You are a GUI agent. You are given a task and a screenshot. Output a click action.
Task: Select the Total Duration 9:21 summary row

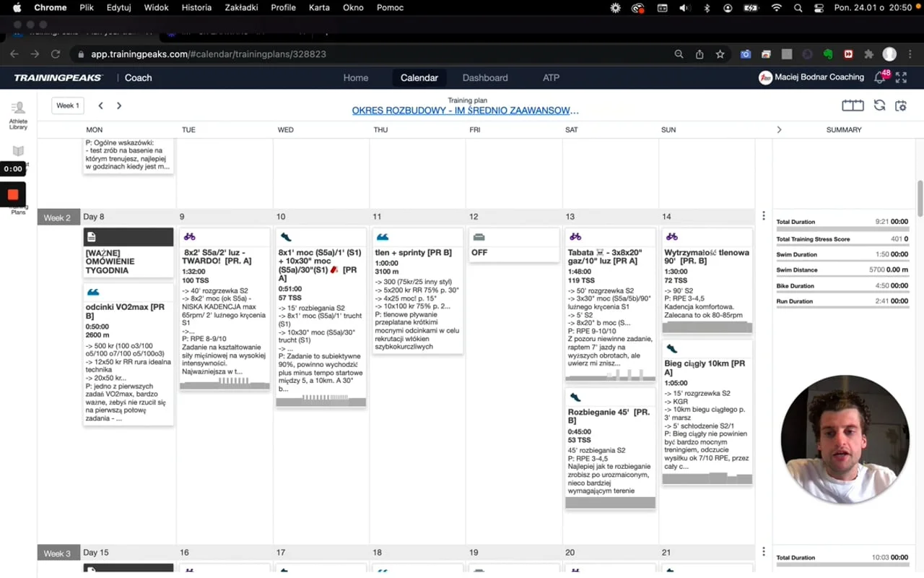[842, 222]
